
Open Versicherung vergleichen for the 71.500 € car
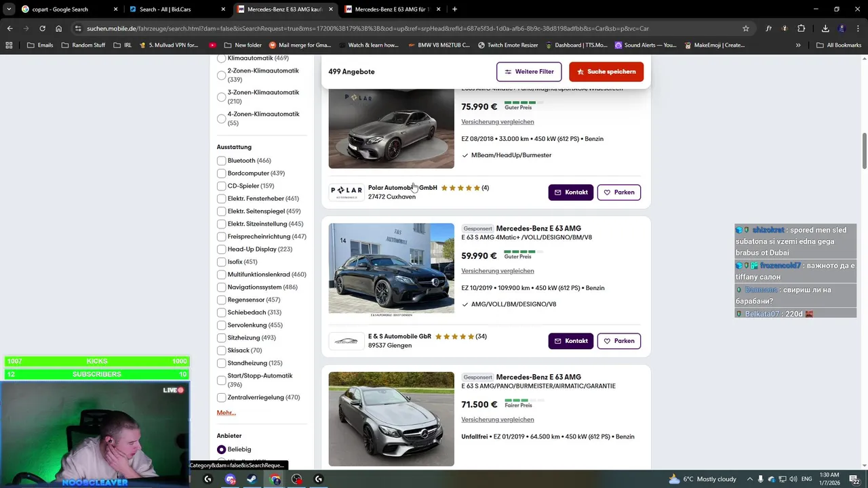click(498, 420)
